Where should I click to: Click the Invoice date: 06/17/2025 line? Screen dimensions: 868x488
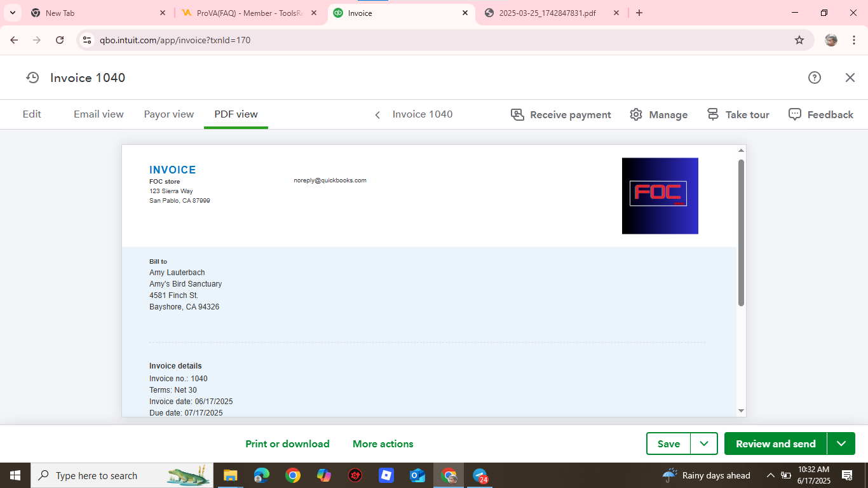click(191, 402)
